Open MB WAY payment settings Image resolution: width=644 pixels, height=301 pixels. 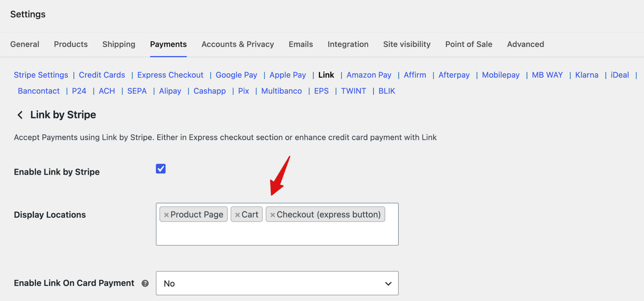pyautogui.click(x=547, y=75)
